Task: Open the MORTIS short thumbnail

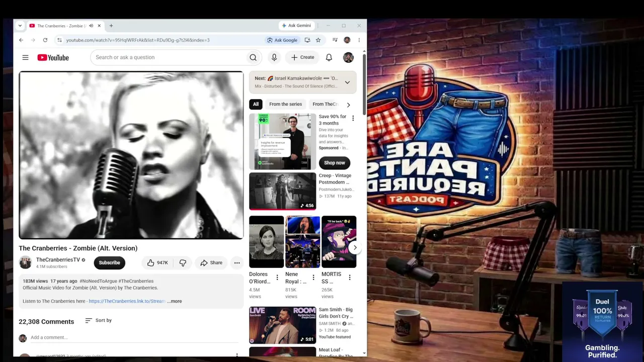Action: click(x=339, y=242)
